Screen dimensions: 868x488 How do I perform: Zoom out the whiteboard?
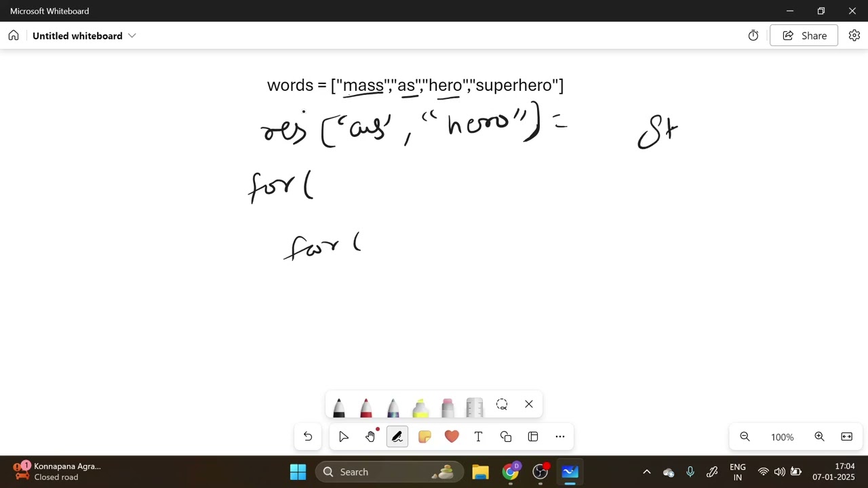tap(745, 437)
